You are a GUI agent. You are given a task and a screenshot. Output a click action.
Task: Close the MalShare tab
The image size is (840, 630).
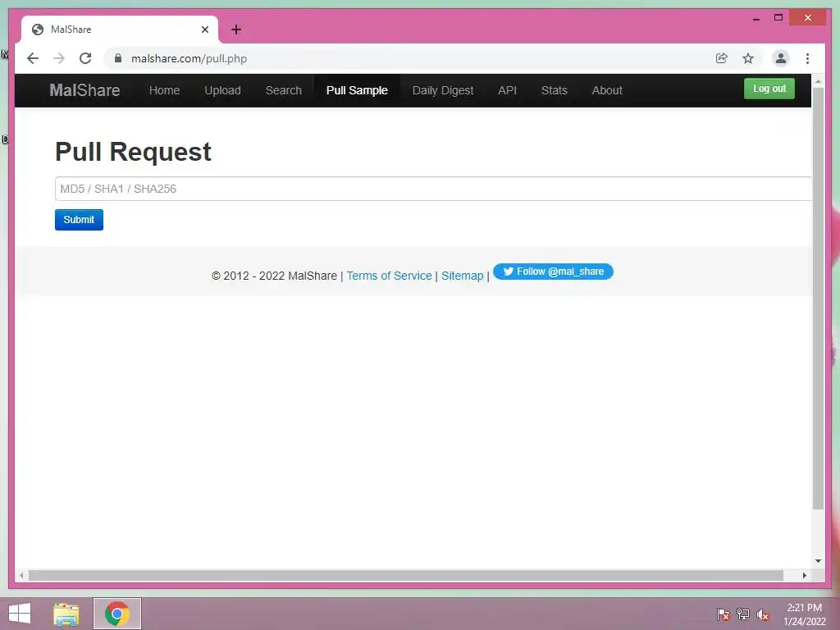204,30
